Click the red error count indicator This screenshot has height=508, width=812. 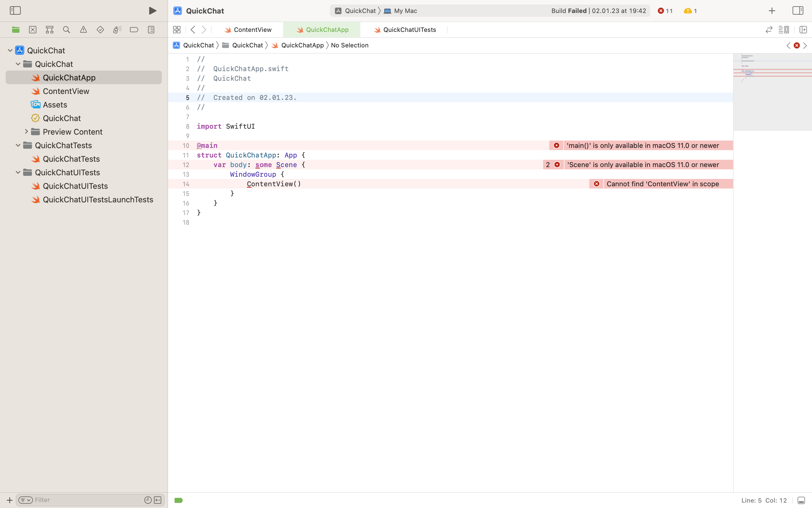[x=665, y=11]
